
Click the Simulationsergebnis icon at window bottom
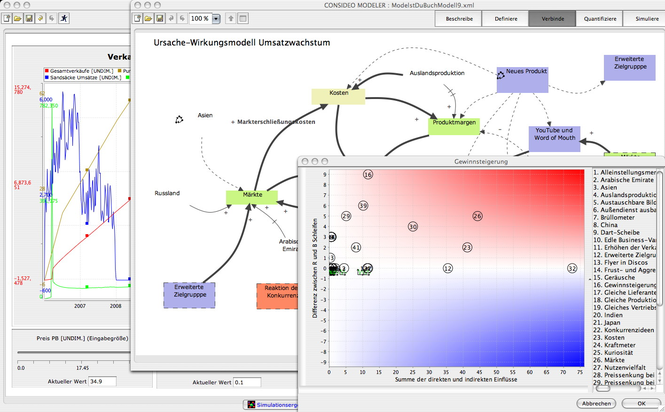tap(251, 405)
